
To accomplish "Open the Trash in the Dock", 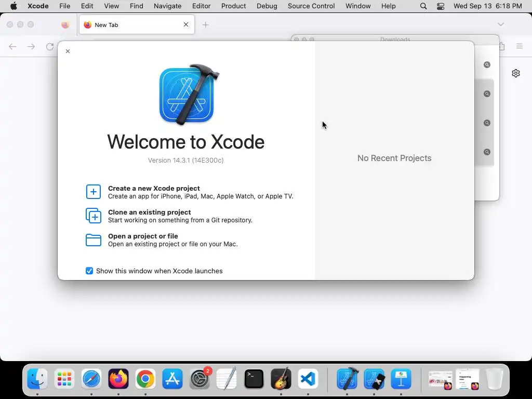I will pos(495,379).
